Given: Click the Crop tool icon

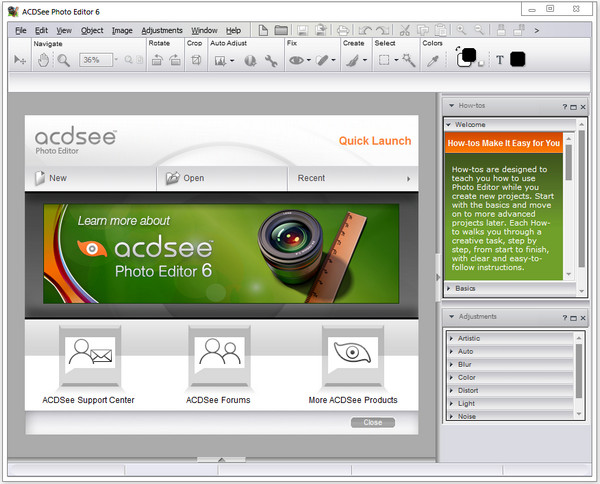Looking at the screenshot, I should [x=195, y=61].
